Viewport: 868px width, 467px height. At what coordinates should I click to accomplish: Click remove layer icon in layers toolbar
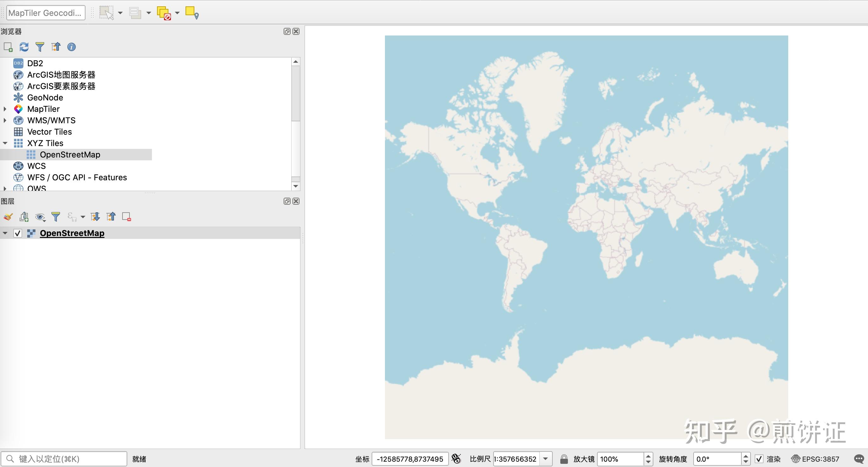(127, 217)
